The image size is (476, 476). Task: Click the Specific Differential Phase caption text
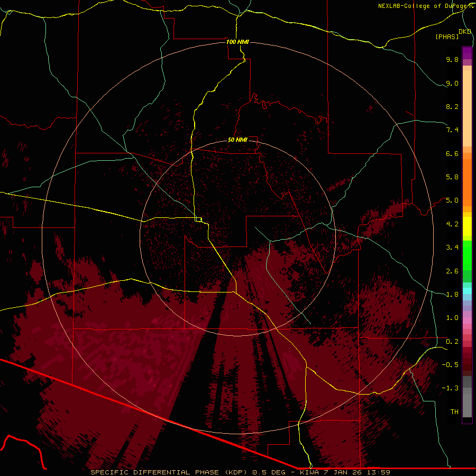240,472
